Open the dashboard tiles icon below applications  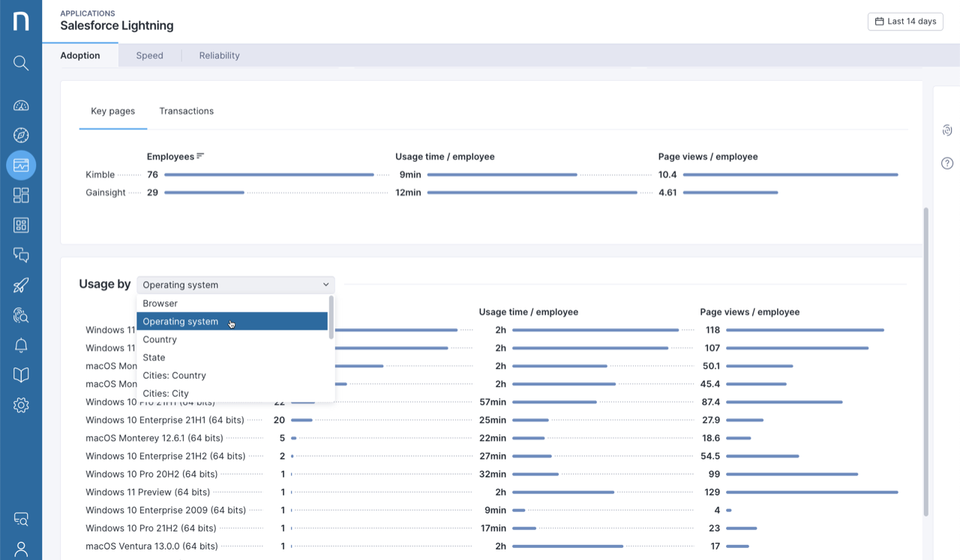[x=21, y=195]
